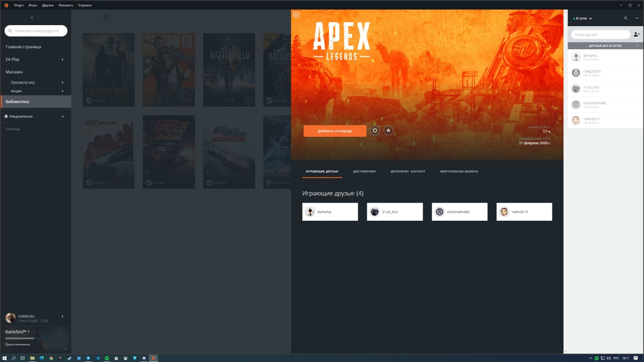Open BoHaNq playing friend card

(x=330, y=212)
